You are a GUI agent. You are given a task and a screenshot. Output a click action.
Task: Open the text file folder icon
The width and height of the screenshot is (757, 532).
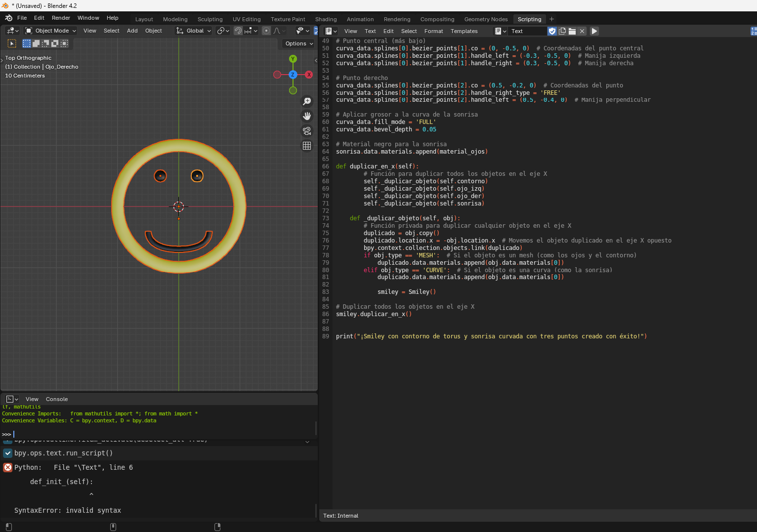tap(572, 31)
